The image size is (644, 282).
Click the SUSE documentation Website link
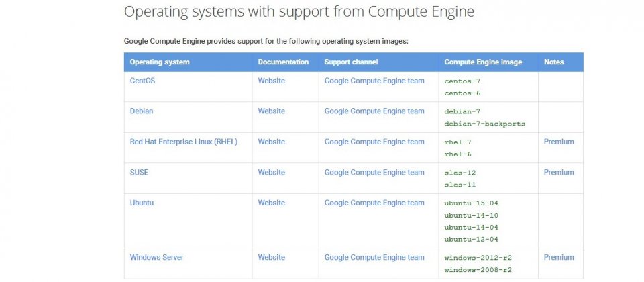pos(271,173)
